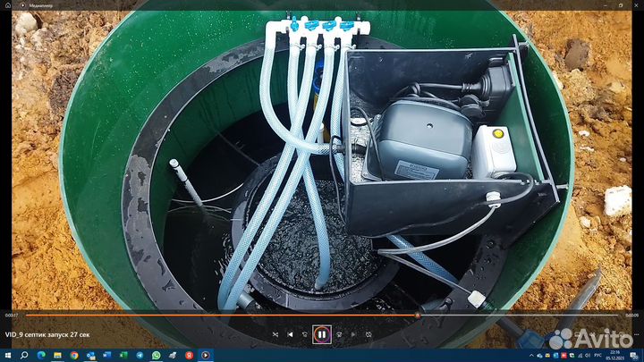This screenshot has height=362, width=644.
Task: Open network status in system tray
Action: 580,356
